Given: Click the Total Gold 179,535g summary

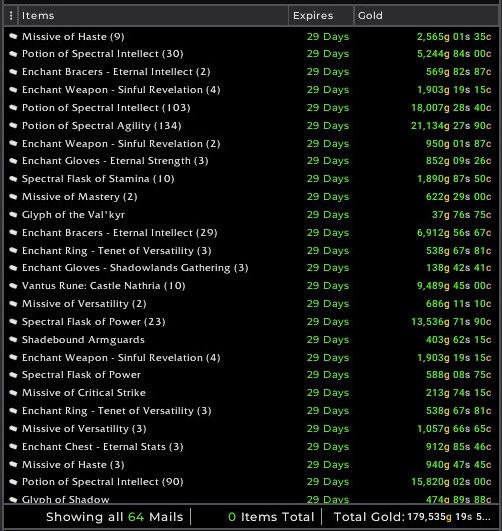Looking at the screenshot, I should pyautogui.click(x=412, y=517).
